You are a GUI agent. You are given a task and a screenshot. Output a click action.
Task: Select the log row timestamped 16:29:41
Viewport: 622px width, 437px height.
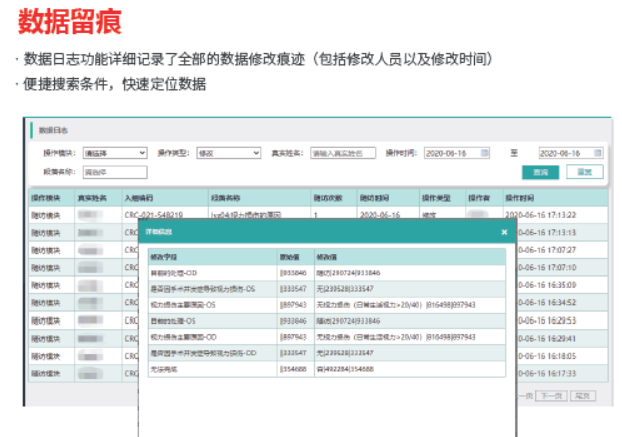[x=318, y=339]
